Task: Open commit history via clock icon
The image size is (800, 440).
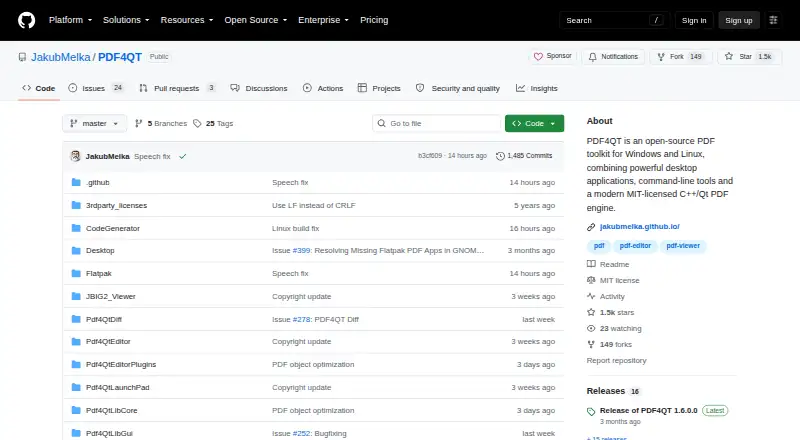Action: point(500,156)
